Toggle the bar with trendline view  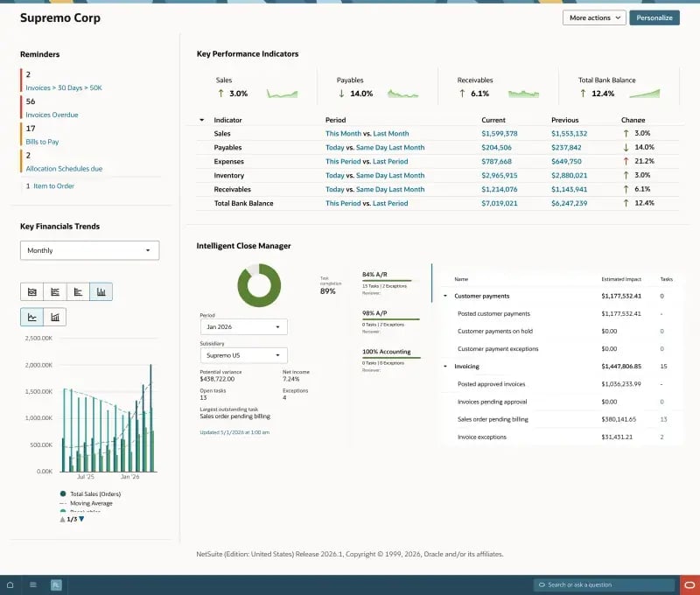pyautogui.click(x=55, y=317)
